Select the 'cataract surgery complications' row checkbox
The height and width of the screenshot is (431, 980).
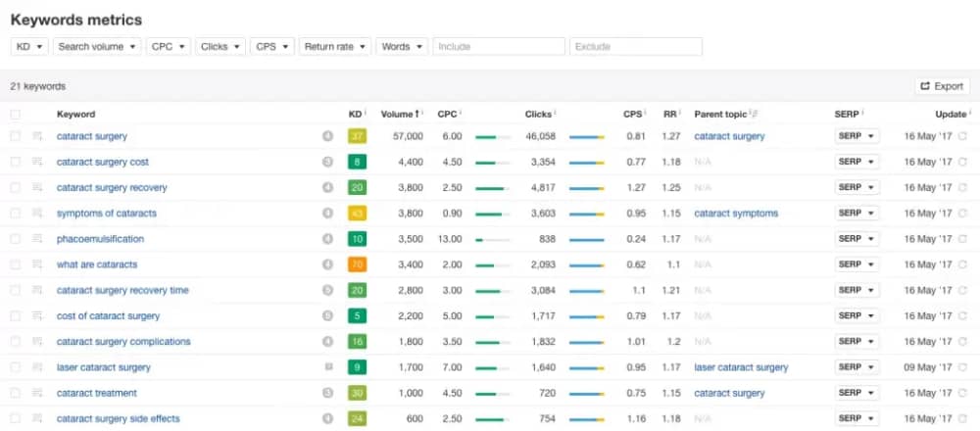click(15, 342)
